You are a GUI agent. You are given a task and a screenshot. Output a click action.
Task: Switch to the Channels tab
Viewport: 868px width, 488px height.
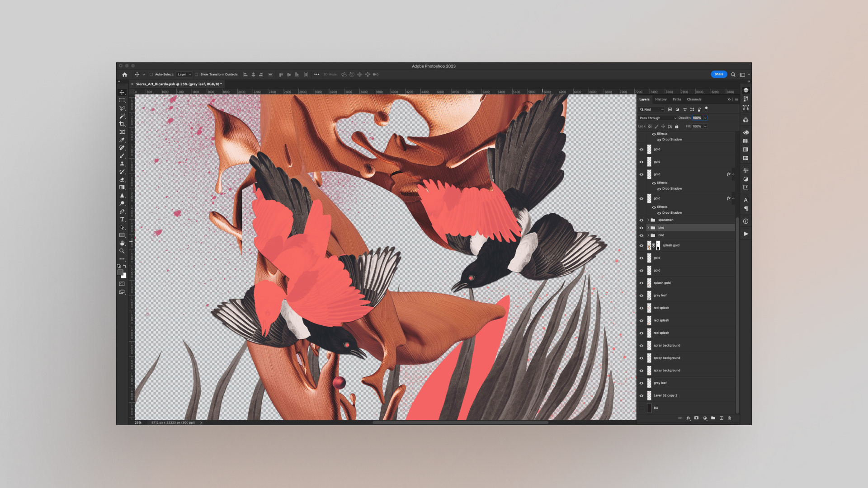click(694, 99)
